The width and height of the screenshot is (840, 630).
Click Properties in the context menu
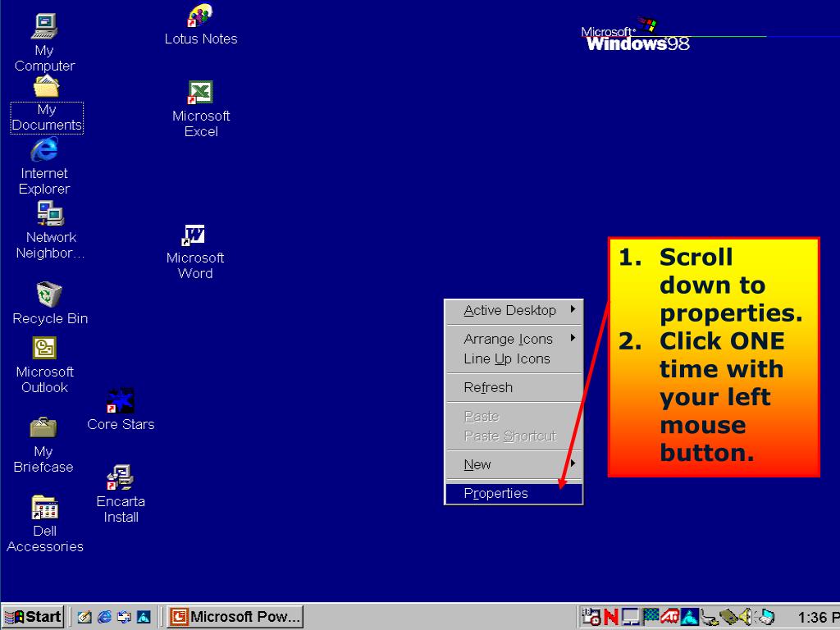tap(514, 493)
